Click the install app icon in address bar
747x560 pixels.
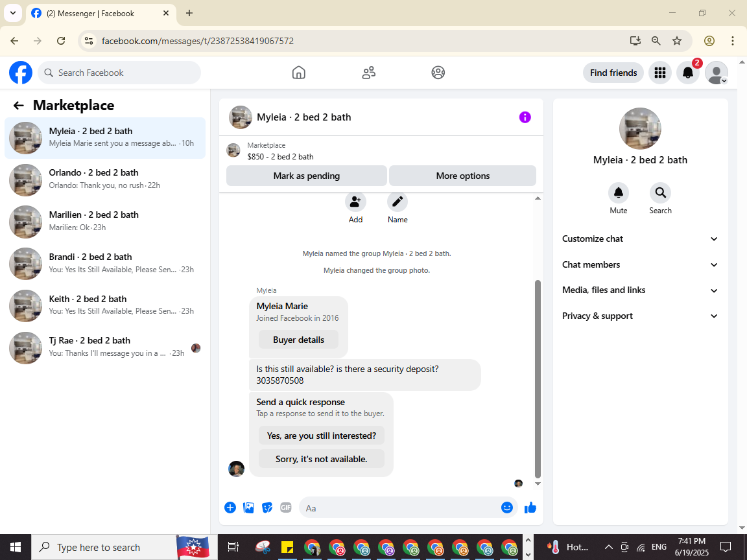tap(635, 41)
